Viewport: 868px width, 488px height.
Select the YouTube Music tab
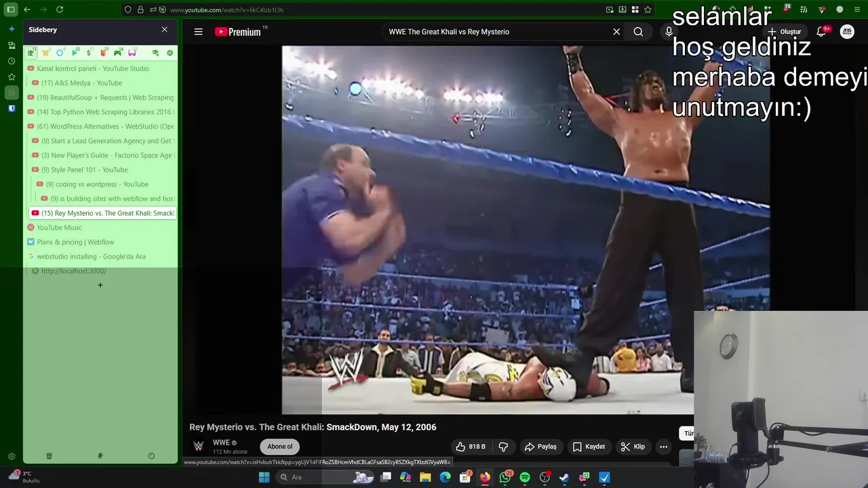(100, 228)
